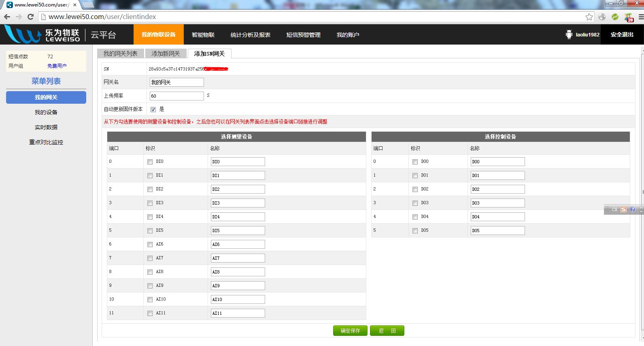Switch to the 我的网关列表 tab
The width and height of the screenshot is (644, 346).
pyautogui.click(x=120, y=53)
